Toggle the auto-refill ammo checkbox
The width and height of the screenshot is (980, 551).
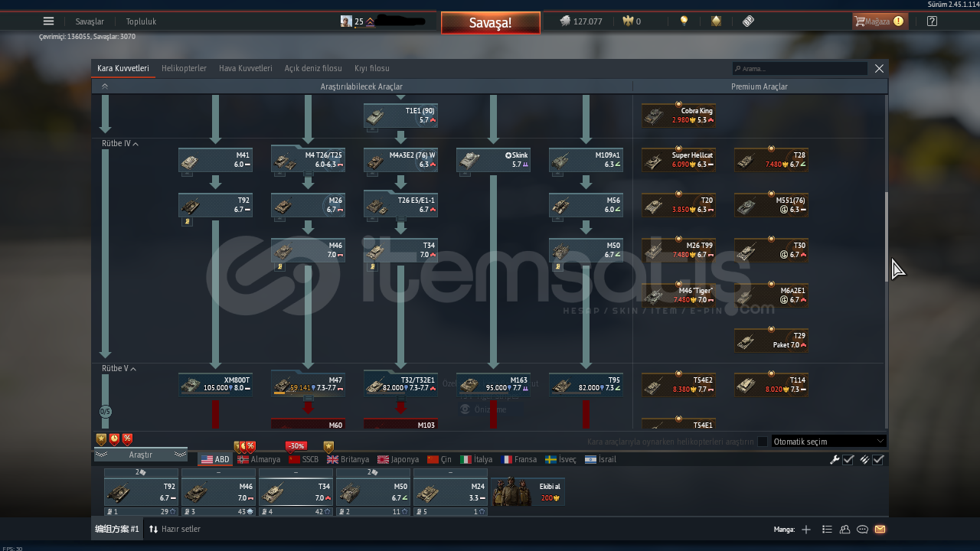[878, 460]
